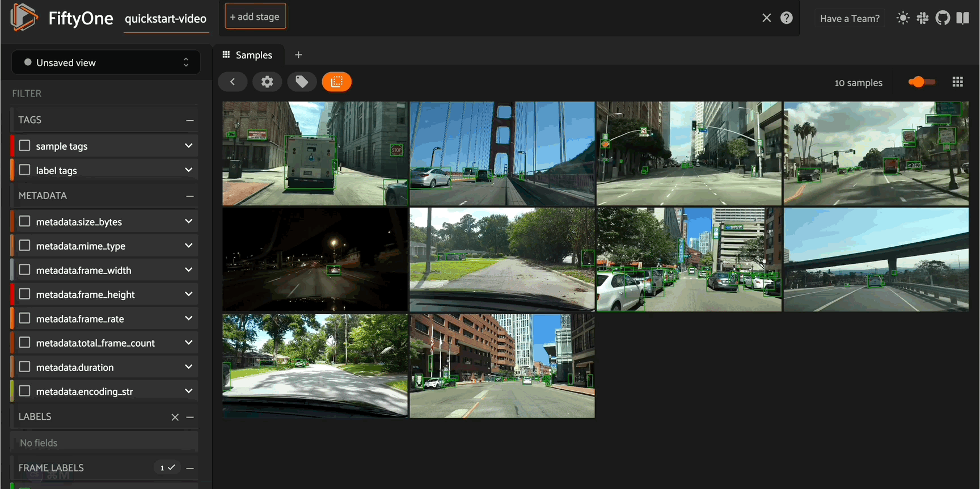Open the armored truck street video thumbnail
980x489 pixels.
point(315,153)
